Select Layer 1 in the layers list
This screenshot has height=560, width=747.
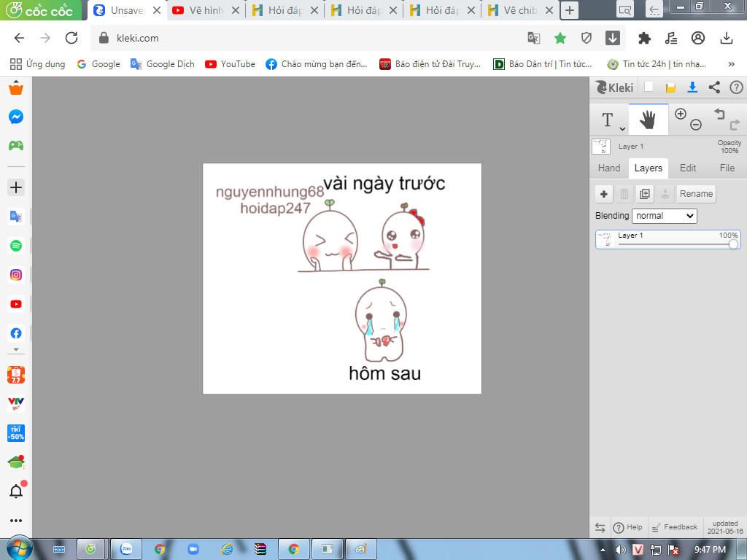pos(668,239)
